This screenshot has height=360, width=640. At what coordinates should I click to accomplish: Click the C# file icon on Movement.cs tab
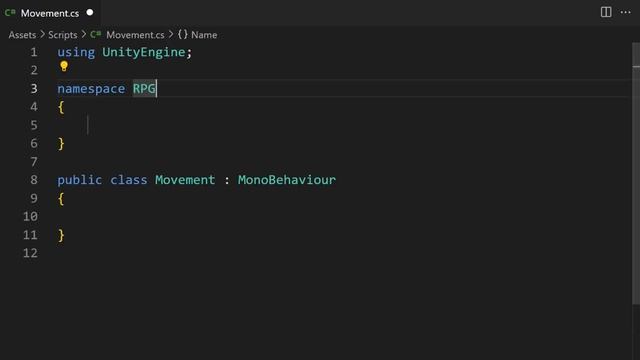(10, 13)
